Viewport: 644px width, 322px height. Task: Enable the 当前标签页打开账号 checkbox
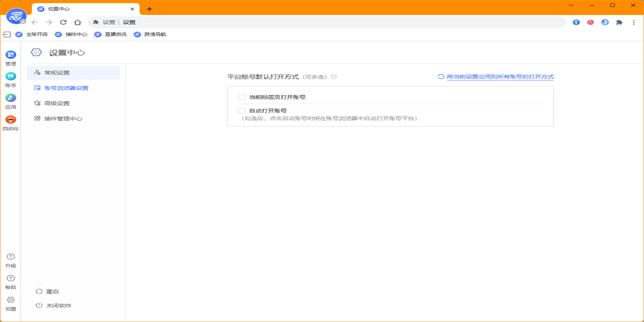(241, 97)
